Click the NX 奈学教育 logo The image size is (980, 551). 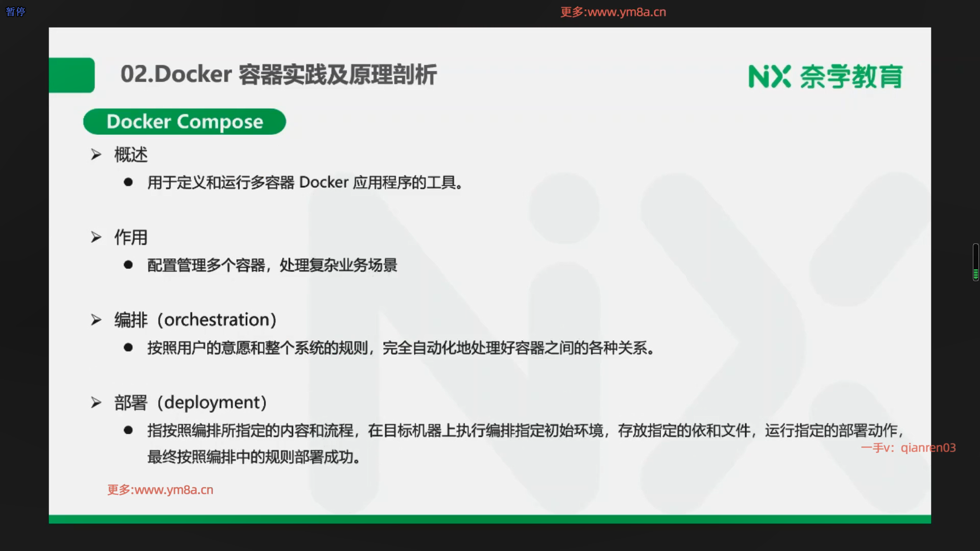click(x=825, y=77)
